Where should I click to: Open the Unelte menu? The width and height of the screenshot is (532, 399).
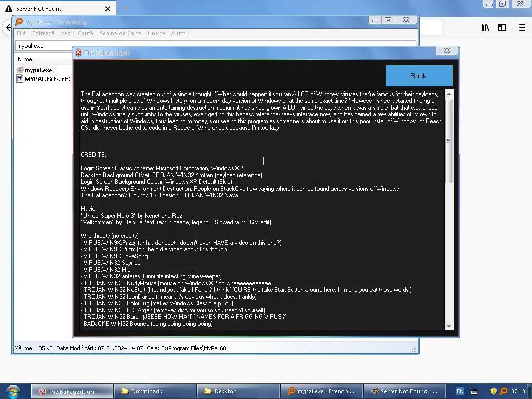pyautogui.click(x=156, y=33)
